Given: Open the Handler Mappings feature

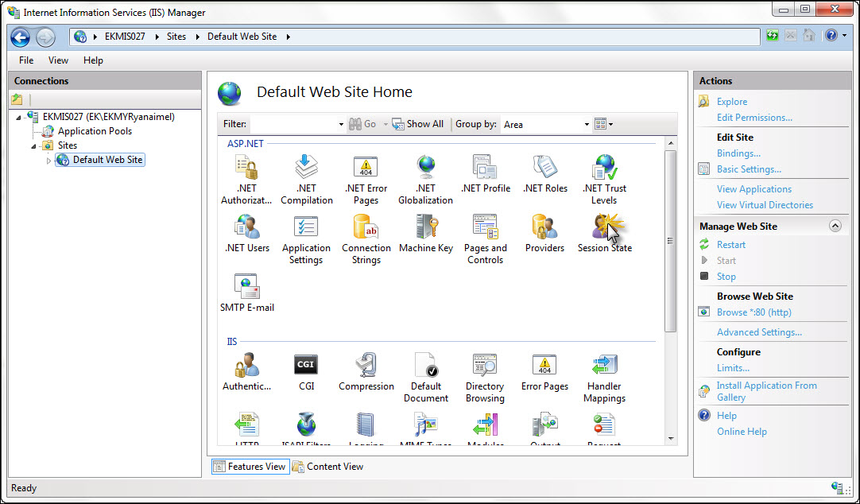Looking at the screenshot, I should (604, 378).
